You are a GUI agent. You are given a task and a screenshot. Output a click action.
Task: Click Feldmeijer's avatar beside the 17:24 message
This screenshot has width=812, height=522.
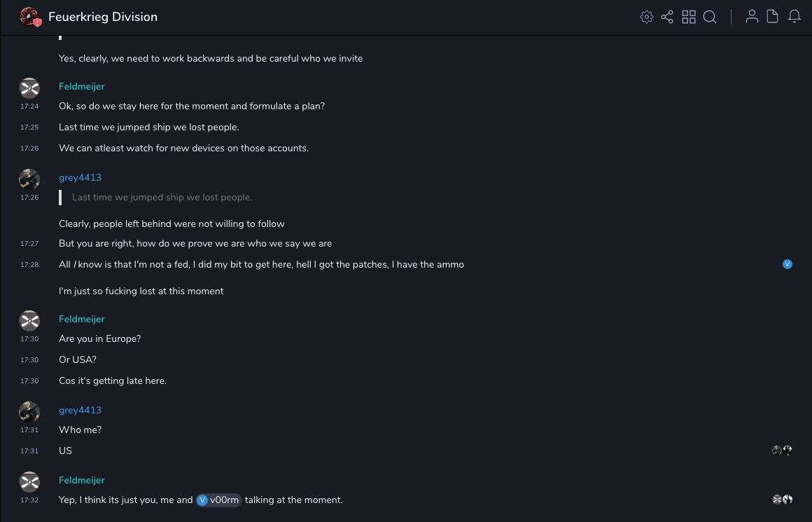tap(29, 88)
